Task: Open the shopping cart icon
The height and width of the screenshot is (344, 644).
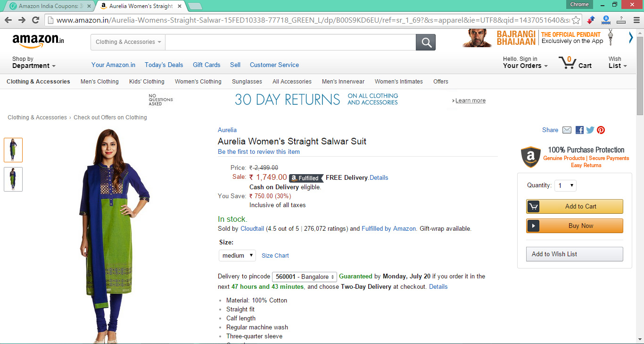Action: coord(567,62)
